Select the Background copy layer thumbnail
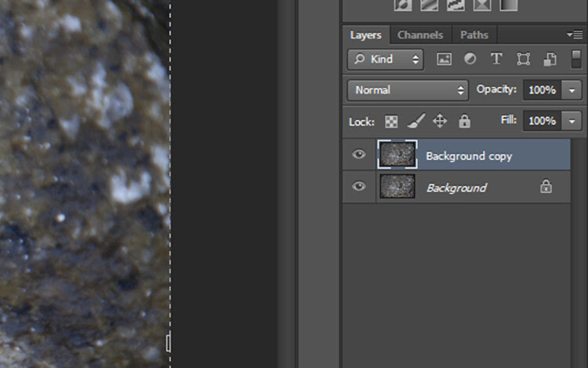588x368 pixels. 397,154
